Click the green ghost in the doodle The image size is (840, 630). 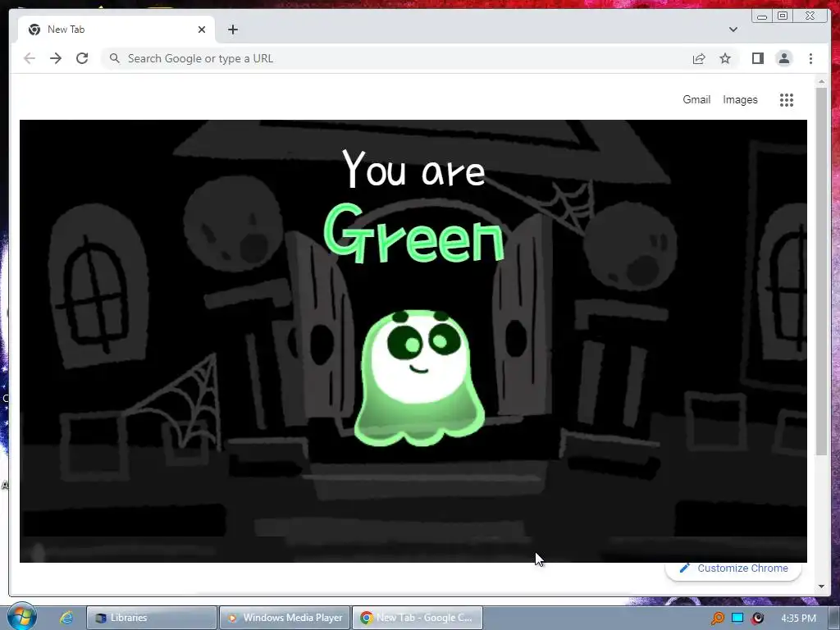coord(419,377)
